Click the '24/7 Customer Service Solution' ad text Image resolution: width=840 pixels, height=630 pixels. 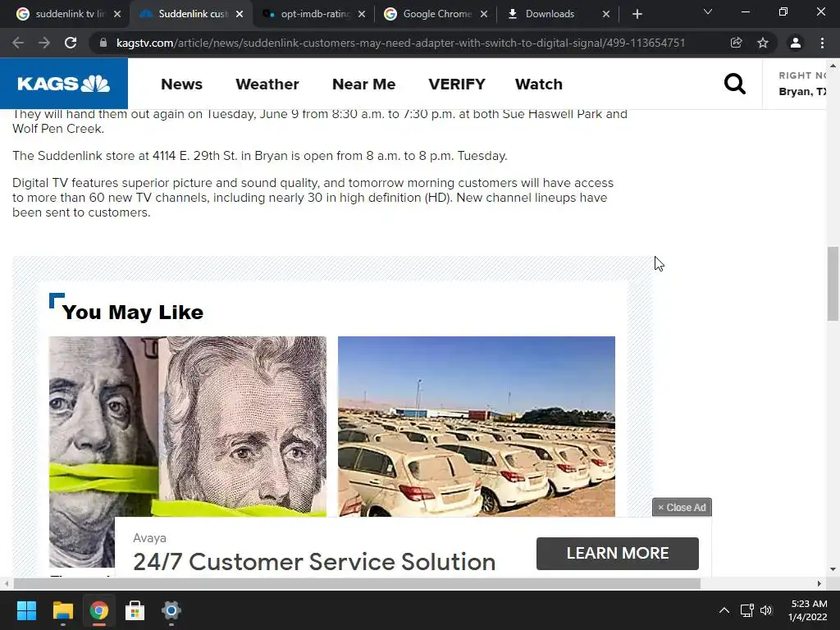click(314, 561)
